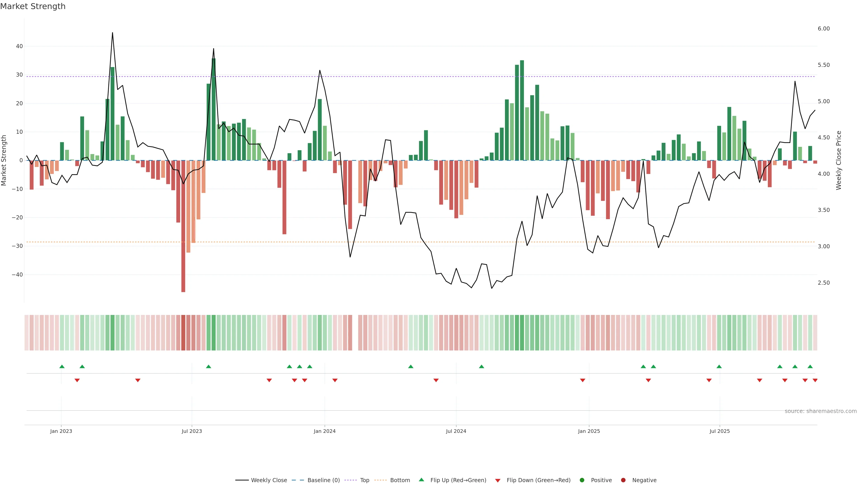Toggle the Bottom series legend label
This screenshot has width=868, height=488.
coord(400,480)
